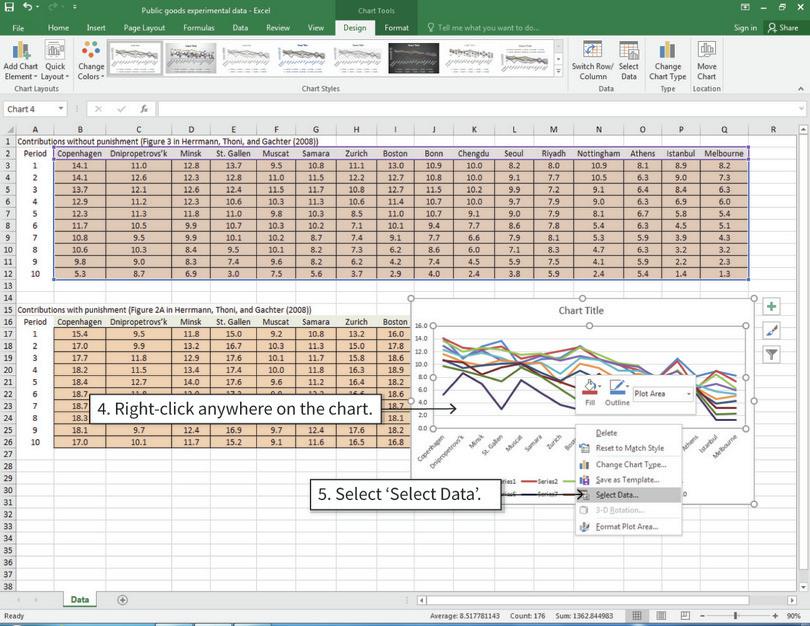Click Switch Row/Column
Screen dimensions: 810x626
[x=591, y=62]
